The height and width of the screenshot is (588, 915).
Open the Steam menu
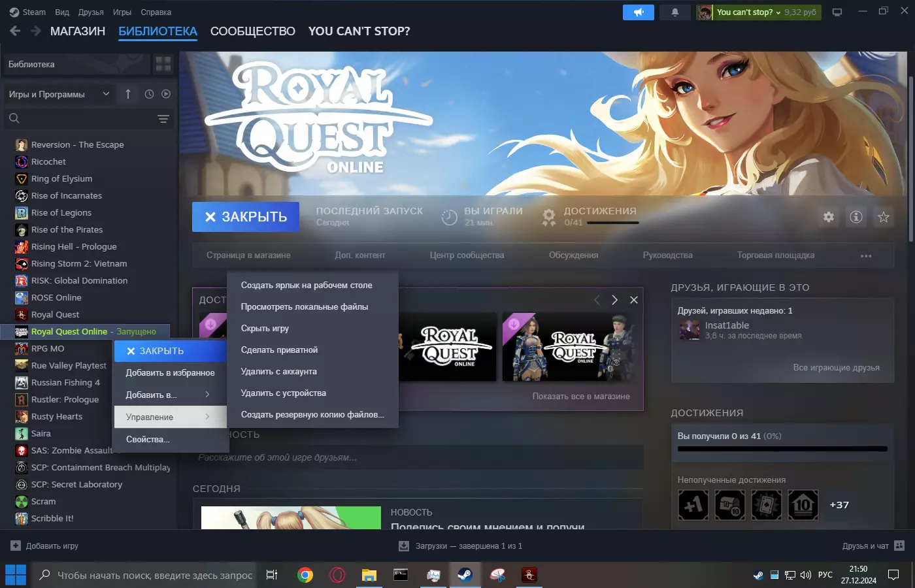click(x=28, y=12)
